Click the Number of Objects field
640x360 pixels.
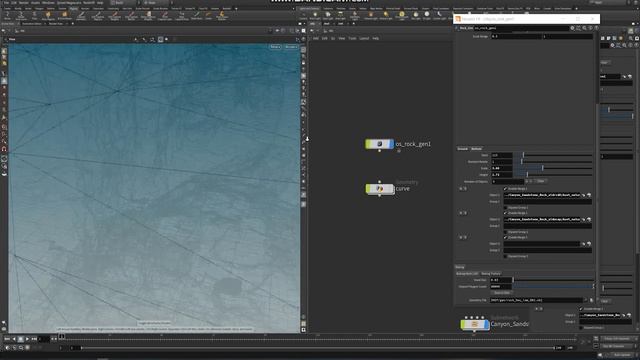point(507,181)
